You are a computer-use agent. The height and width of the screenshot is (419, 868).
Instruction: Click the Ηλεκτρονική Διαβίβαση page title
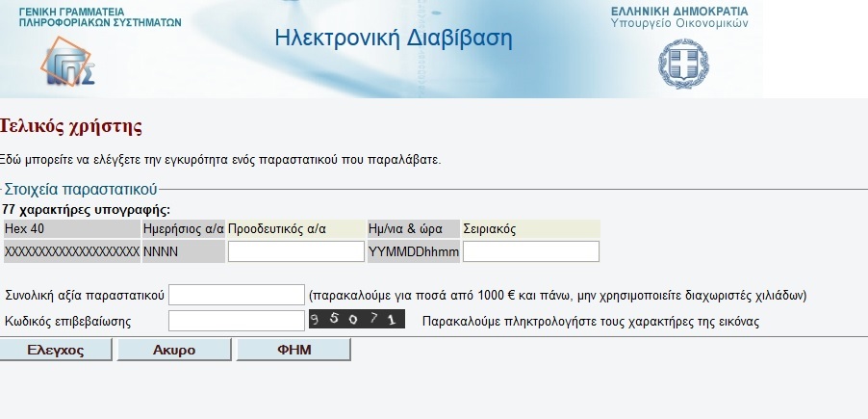coord(393,39)
